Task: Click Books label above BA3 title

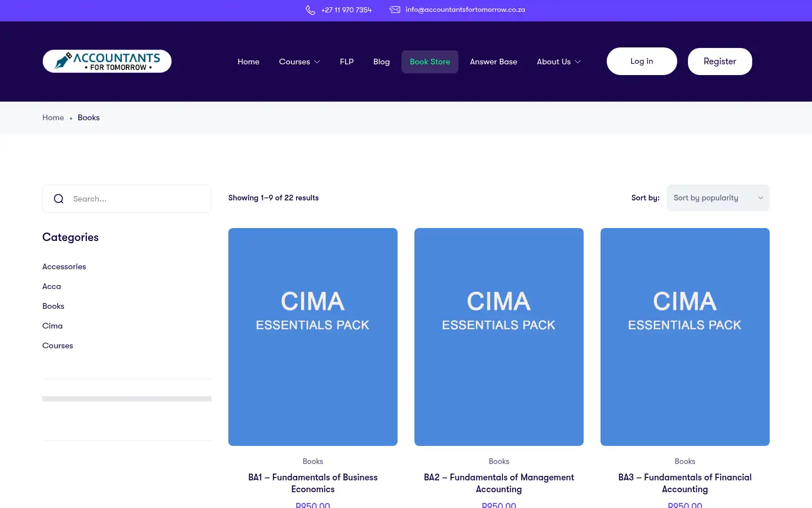Action: pos(685,461)
